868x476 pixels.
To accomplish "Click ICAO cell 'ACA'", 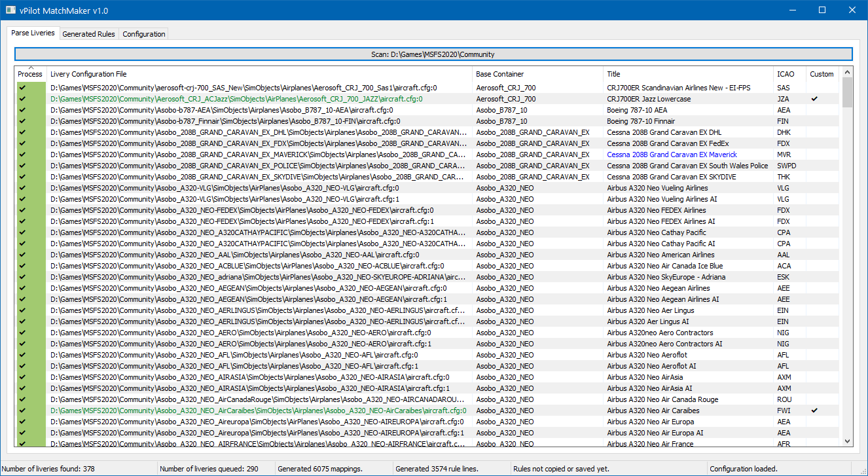I will point(784,266).
